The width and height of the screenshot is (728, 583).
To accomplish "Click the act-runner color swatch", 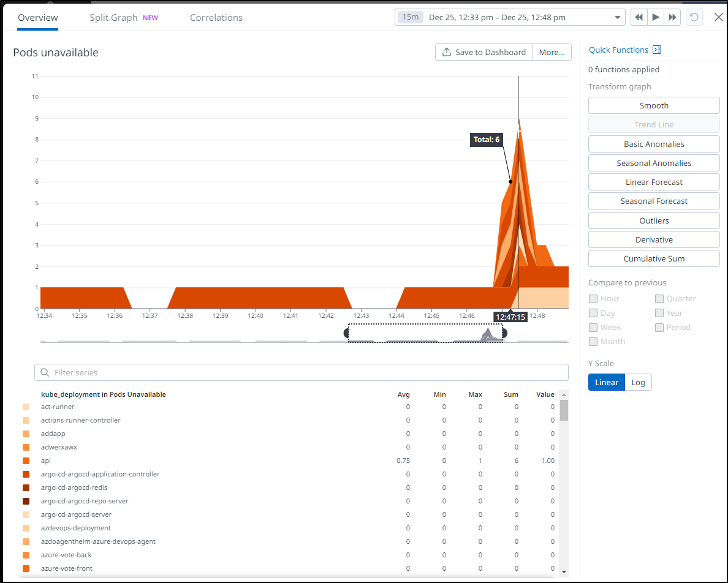I will (x=26, y=407).
